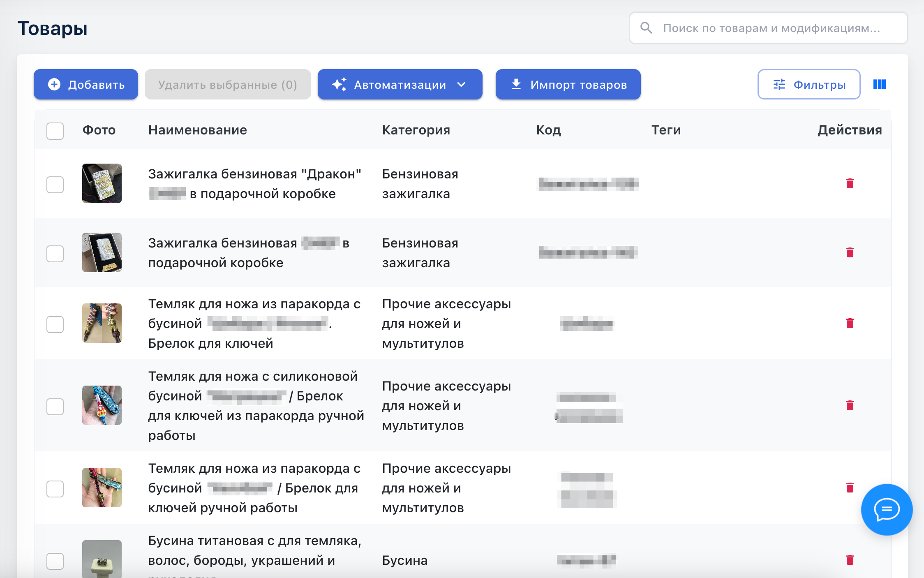Click trash icon for Бусина титановая row
Image resolution: width=924 pixels, height=578 pixels.
pos(850,560)
